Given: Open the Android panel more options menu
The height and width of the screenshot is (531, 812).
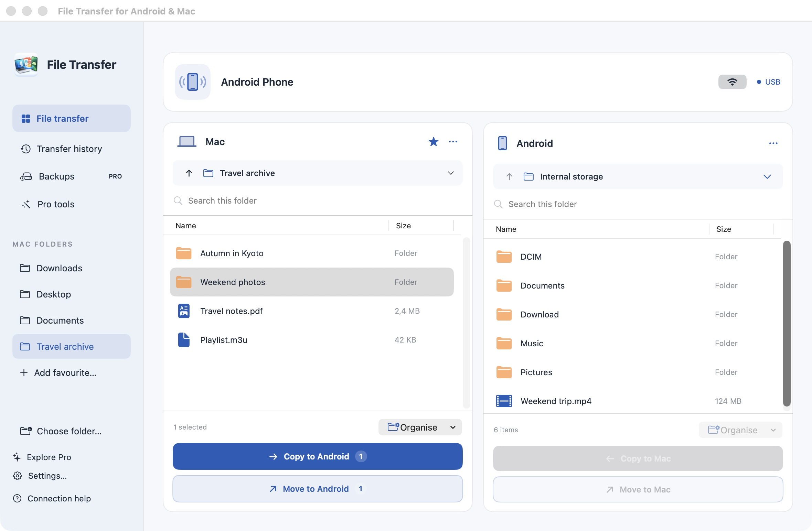Looking at the screenshot, I should (x=773, y=143).
